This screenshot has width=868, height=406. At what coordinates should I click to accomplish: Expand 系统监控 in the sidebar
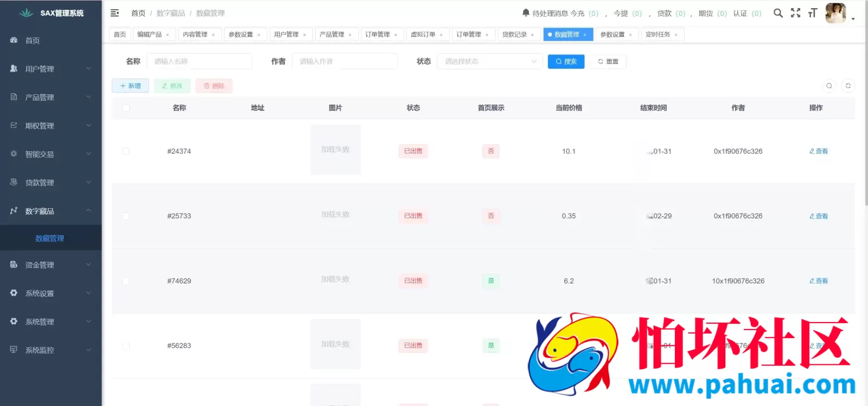coord(51,350)
